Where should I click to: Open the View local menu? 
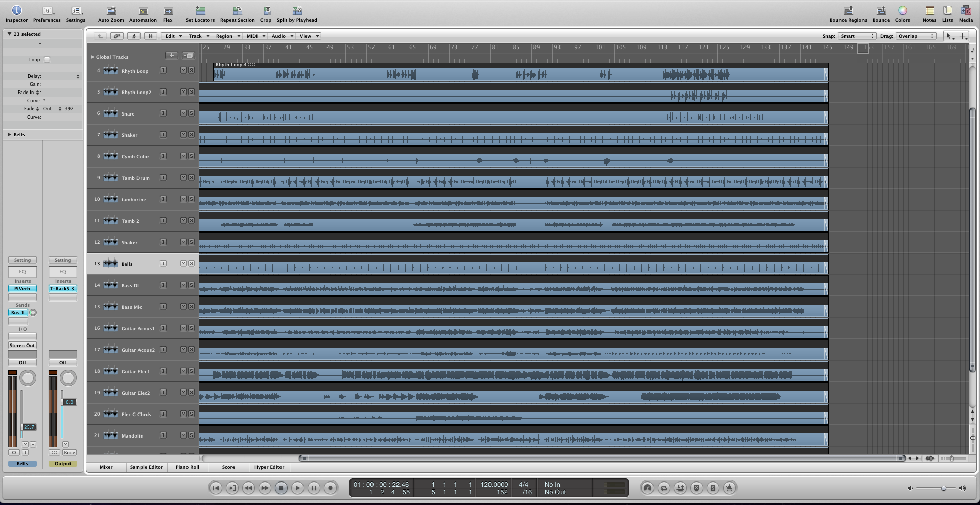click(x=309, y=36)
